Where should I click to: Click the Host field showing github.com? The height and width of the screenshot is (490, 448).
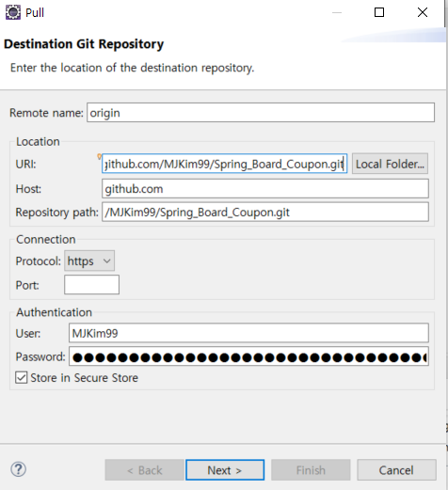[265, 189]
